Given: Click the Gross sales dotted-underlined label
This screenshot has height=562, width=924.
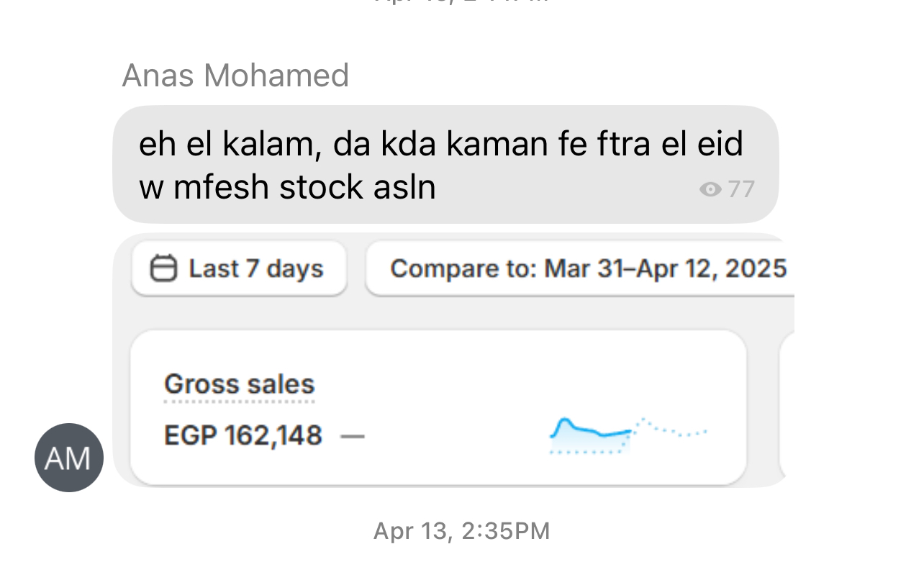Looking at the screenshot, I should point(239,384).
